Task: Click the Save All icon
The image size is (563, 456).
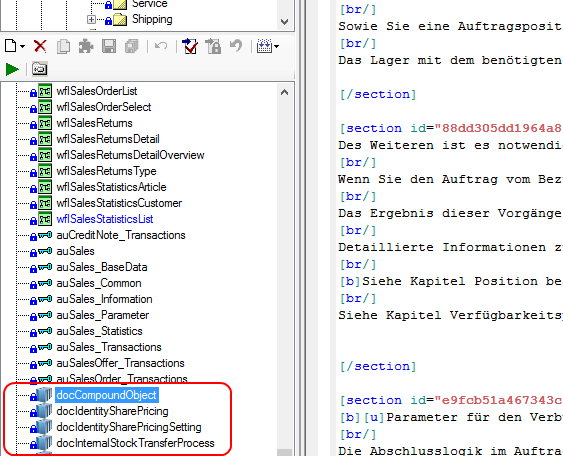Action: click(x=131, y=47)
